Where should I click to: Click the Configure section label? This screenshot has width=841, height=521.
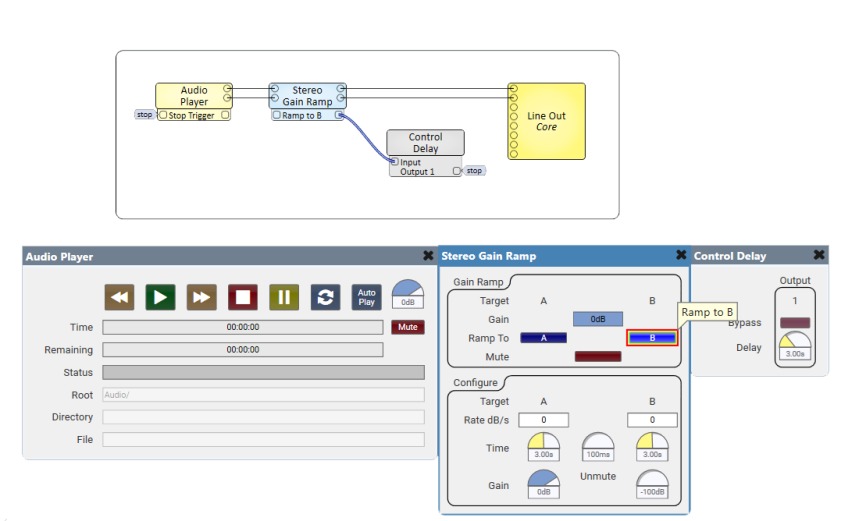click(x=475, y=383)
